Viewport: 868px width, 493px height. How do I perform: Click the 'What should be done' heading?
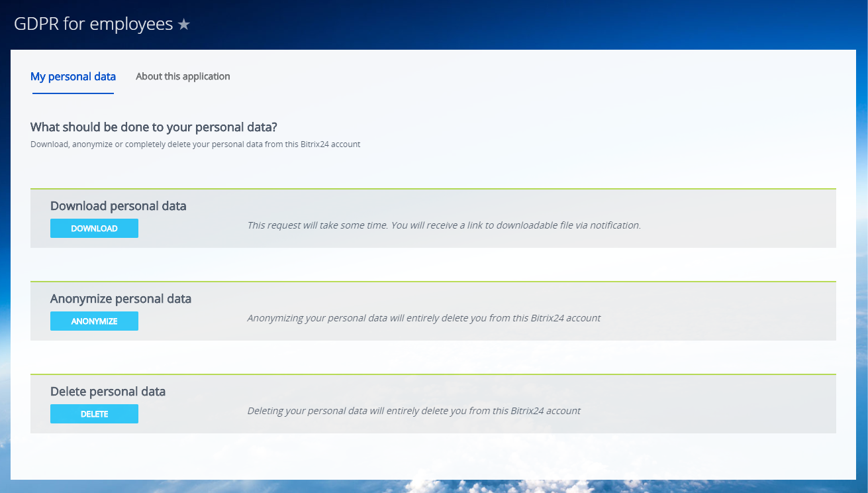pos(154,127)
